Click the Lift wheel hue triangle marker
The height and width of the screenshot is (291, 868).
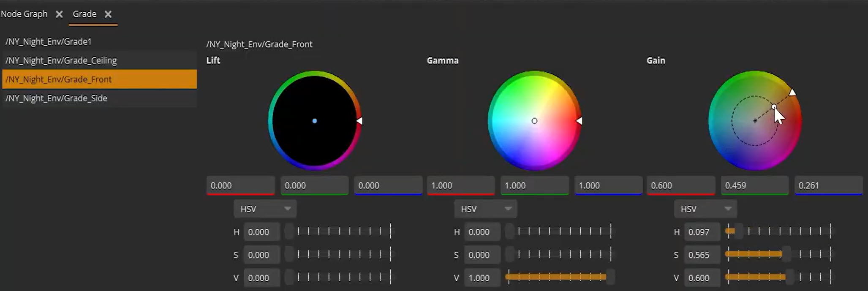[359, 121]
